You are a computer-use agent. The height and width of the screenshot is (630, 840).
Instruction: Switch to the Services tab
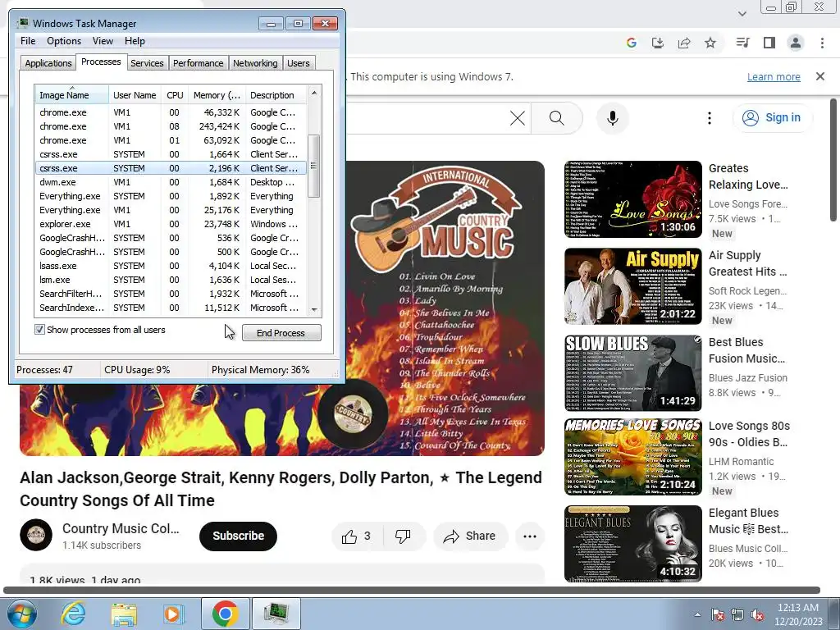pyautogui.click(x=147, y=63)
